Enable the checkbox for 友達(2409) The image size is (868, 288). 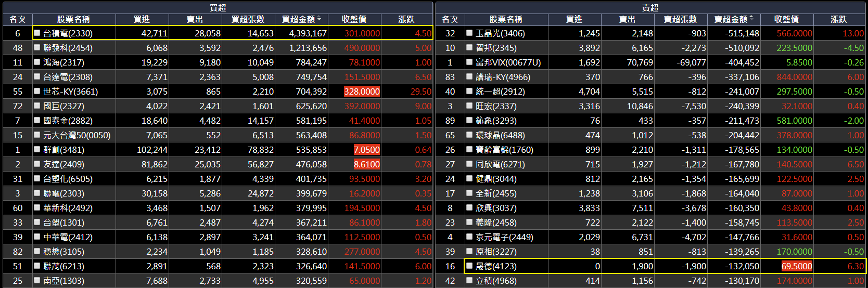37,164
